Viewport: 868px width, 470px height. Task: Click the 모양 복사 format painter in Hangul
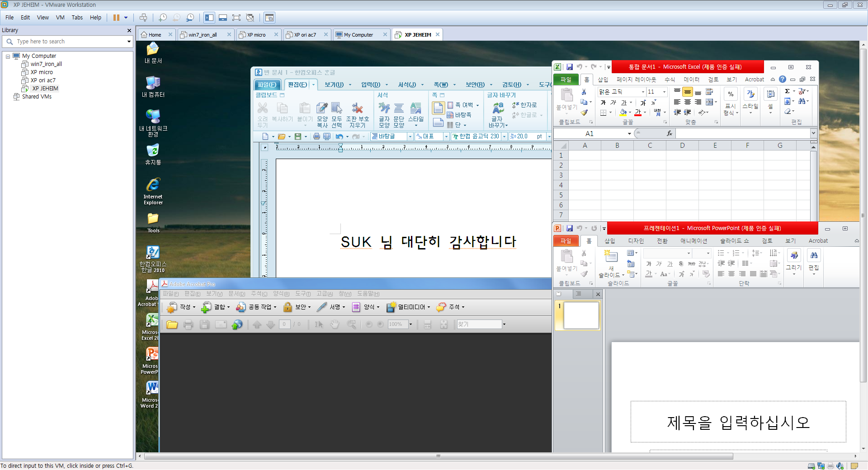click(322, 114)
